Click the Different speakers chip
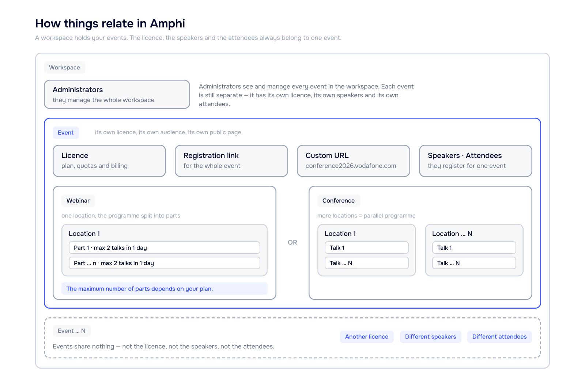 (x=431, y=337)
